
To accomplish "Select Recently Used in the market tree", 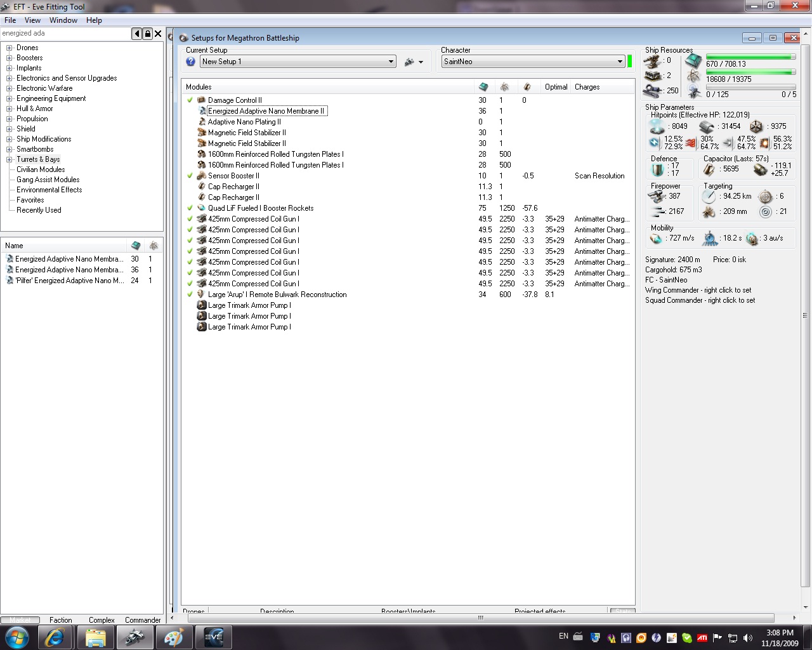I will click(x=39, y=210).
